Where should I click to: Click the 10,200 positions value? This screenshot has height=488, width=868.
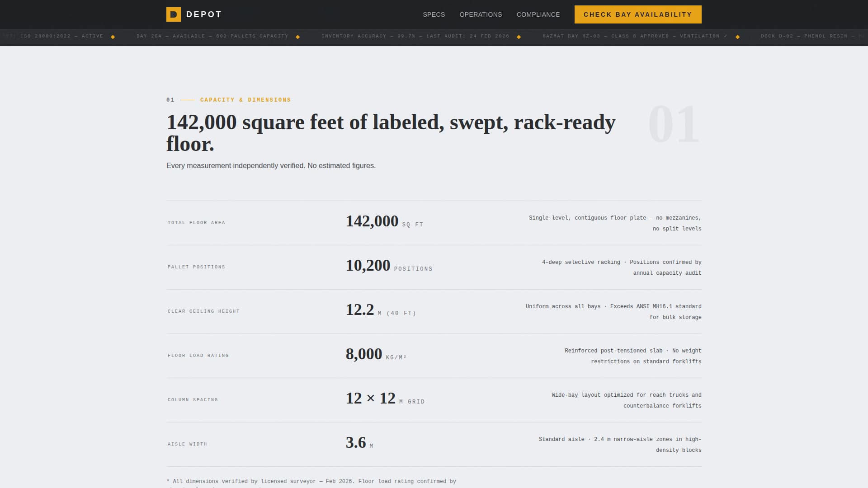point(389,266)
